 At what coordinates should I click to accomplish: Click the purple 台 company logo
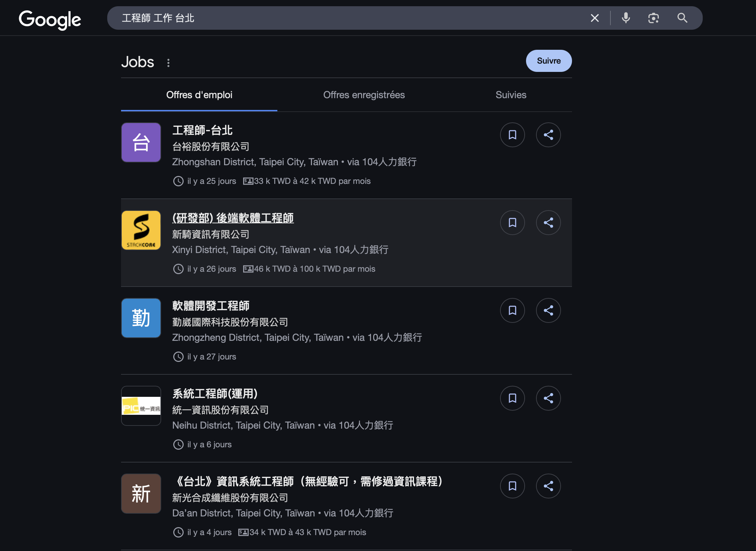[141, 142]
